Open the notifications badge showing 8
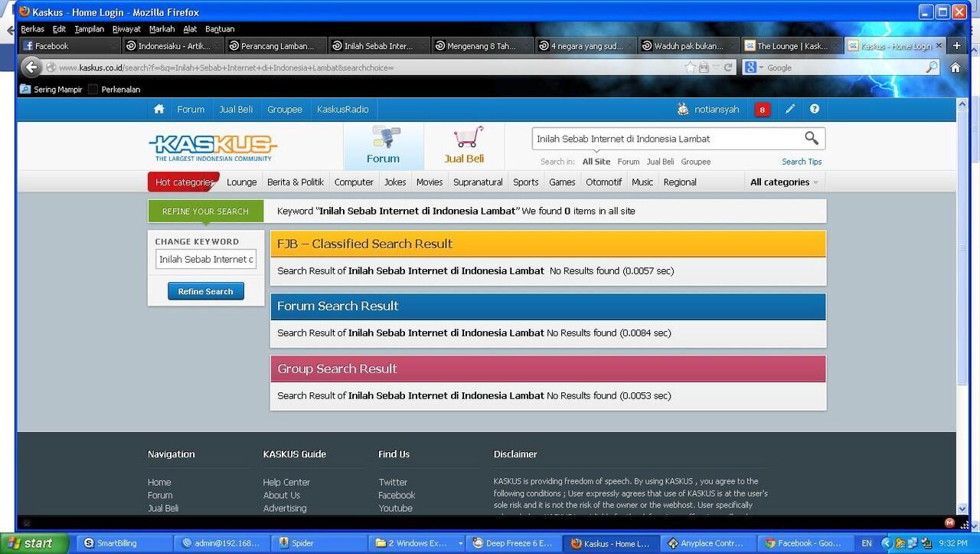 coord(762,110)
